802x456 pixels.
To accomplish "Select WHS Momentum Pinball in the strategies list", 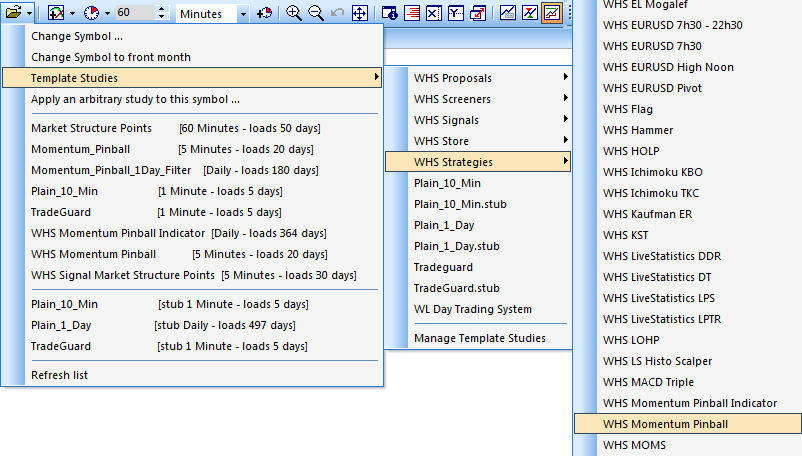I will (x=688, y=424).
